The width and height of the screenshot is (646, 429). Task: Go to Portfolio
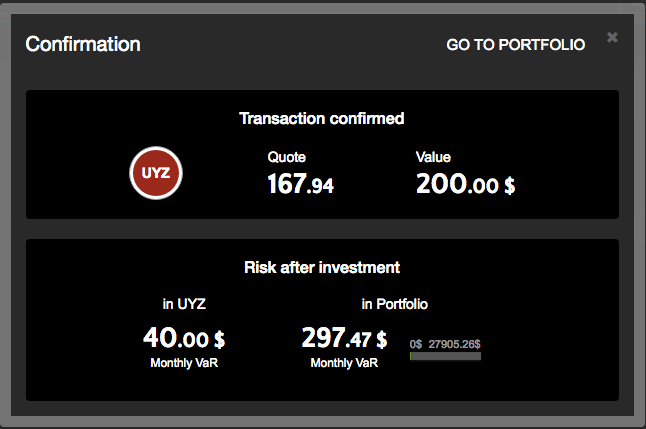coord(515,45)
